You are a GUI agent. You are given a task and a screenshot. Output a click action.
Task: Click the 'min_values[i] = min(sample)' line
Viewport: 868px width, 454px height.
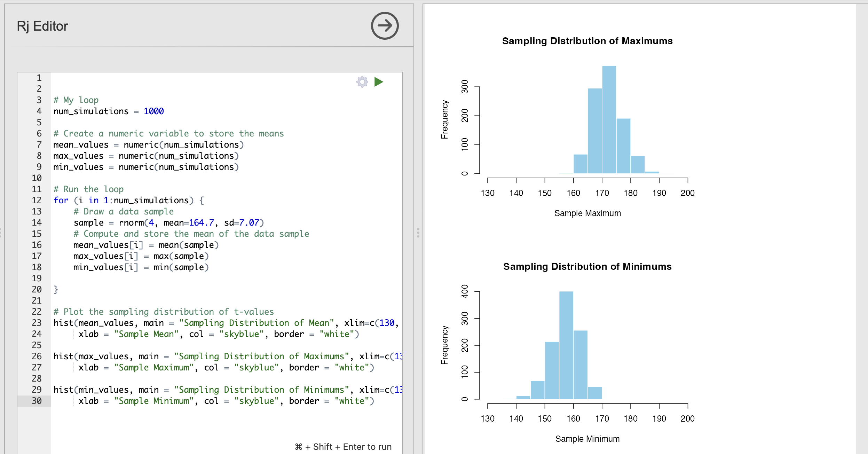[x=141, y=267]
